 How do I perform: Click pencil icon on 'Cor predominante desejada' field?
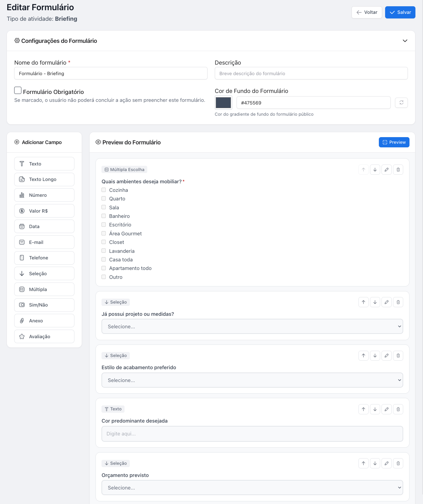pos(386,409)
